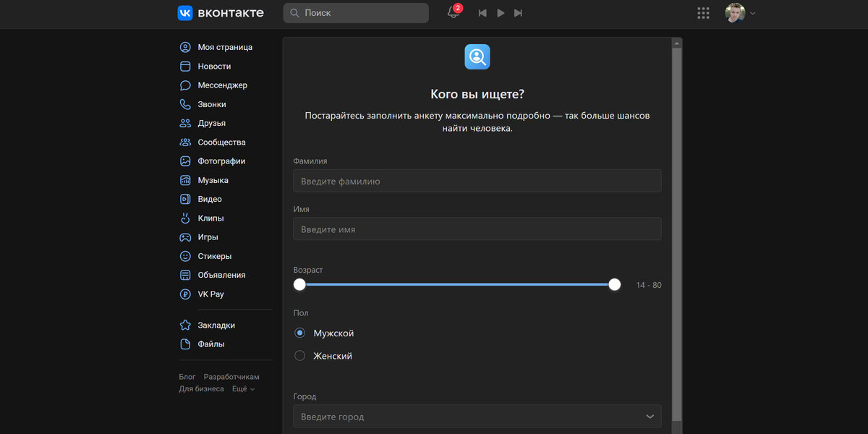Expand the profile menu chevron
This screenshot has width=868, height=434.
point(753,13)
